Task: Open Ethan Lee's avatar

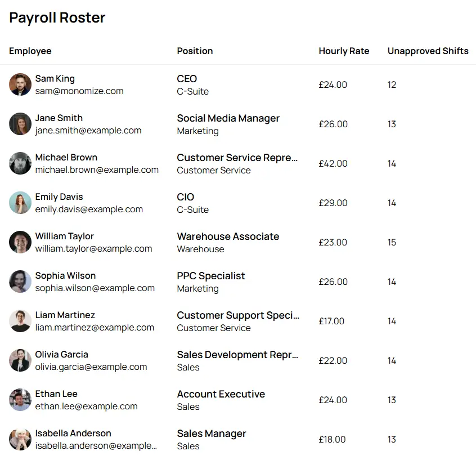Action: tap(20, 400)
